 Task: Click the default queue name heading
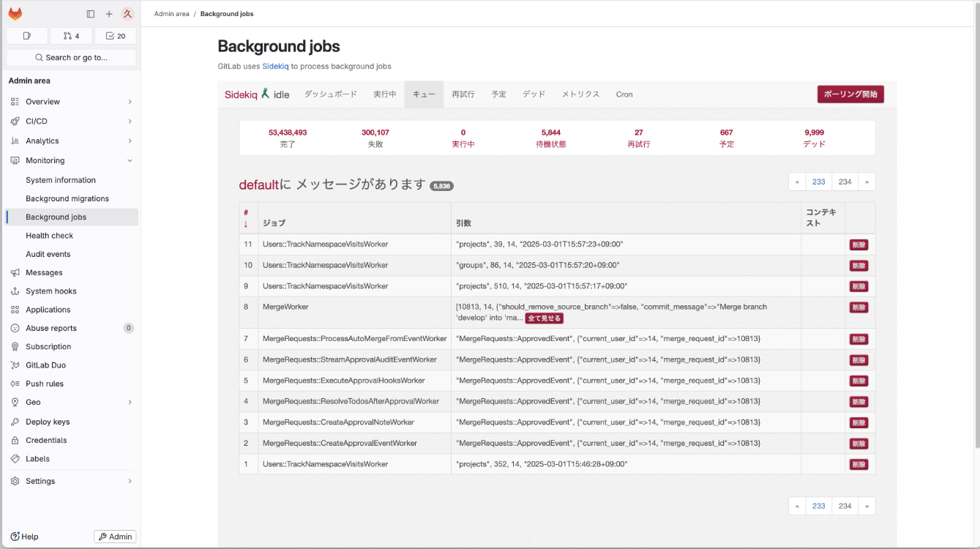pyautogui.click(x=259, y=185)
